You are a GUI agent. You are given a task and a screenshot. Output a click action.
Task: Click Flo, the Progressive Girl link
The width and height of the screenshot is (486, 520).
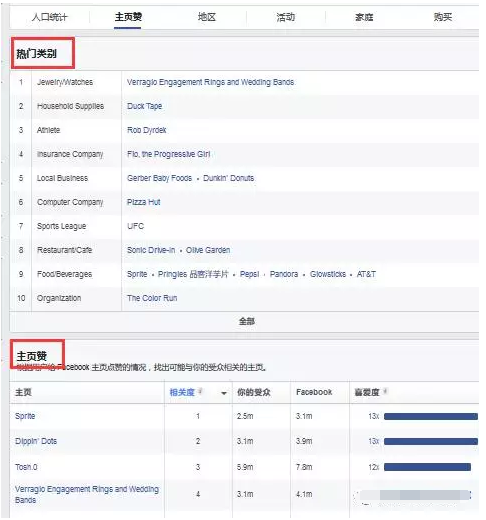(x=168, y=154)
